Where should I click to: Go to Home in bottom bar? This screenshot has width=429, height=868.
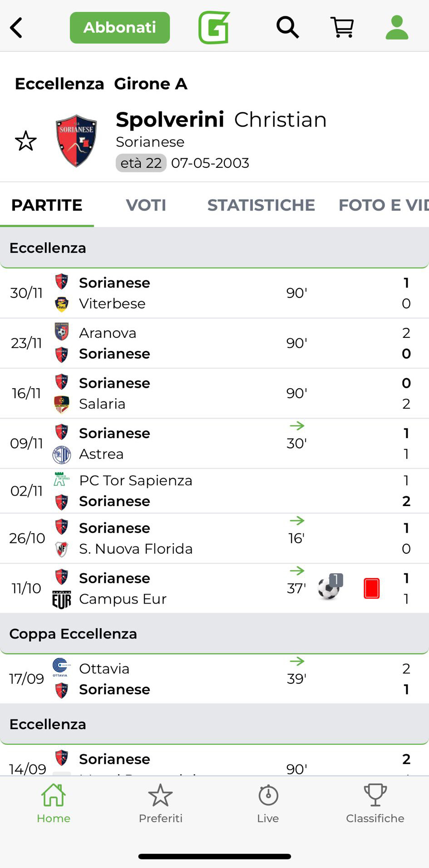54,804
